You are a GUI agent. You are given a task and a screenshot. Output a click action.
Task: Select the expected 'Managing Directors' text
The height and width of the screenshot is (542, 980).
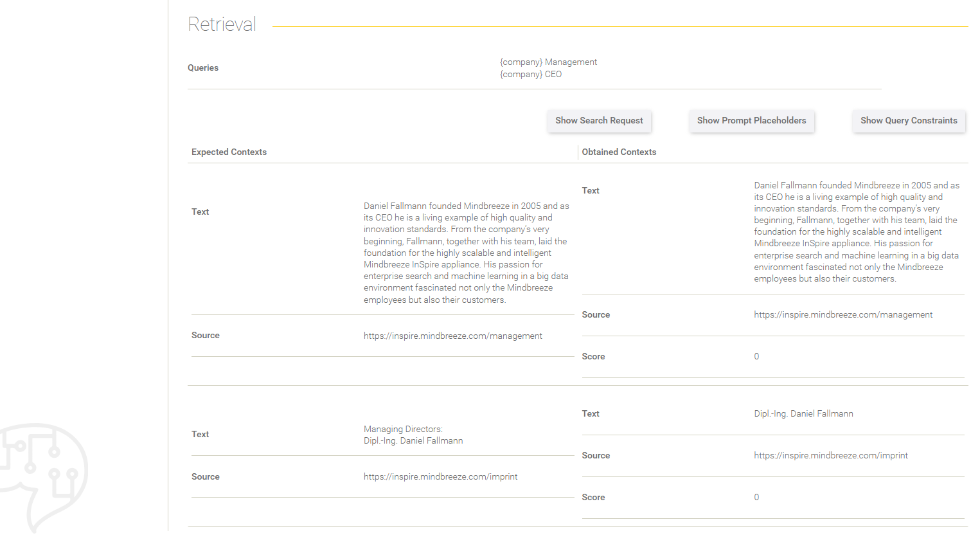[413, 435]
